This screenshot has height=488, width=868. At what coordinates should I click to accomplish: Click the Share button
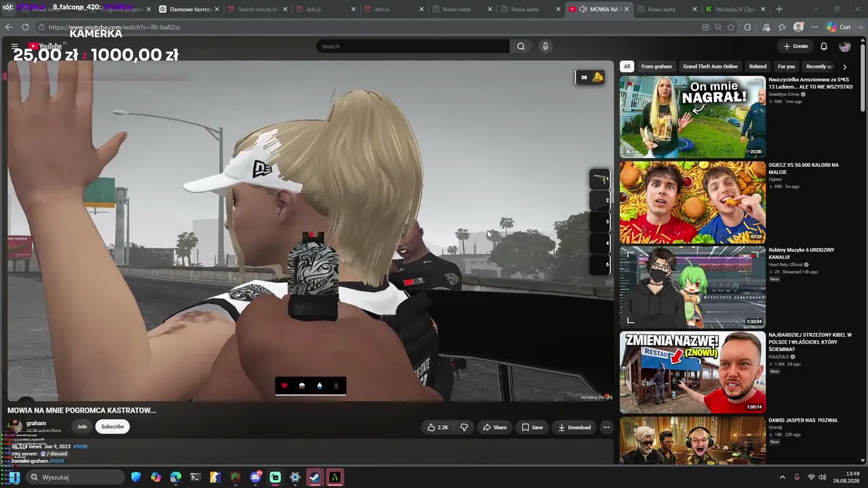pos(494,427)
